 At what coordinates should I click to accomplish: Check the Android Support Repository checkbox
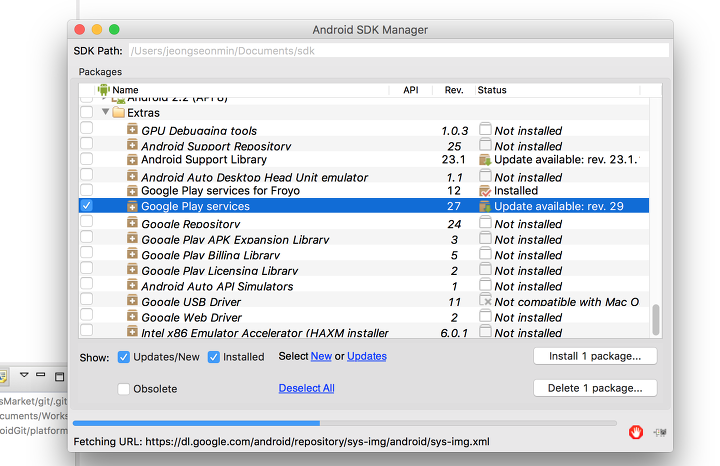coord(86,143)
